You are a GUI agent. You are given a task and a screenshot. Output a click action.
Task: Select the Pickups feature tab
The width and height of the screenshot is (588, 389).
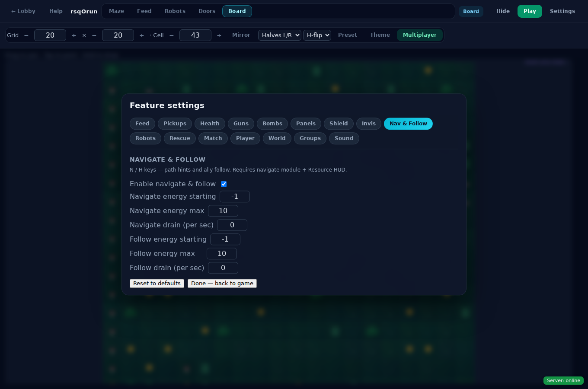click(175, 124)
